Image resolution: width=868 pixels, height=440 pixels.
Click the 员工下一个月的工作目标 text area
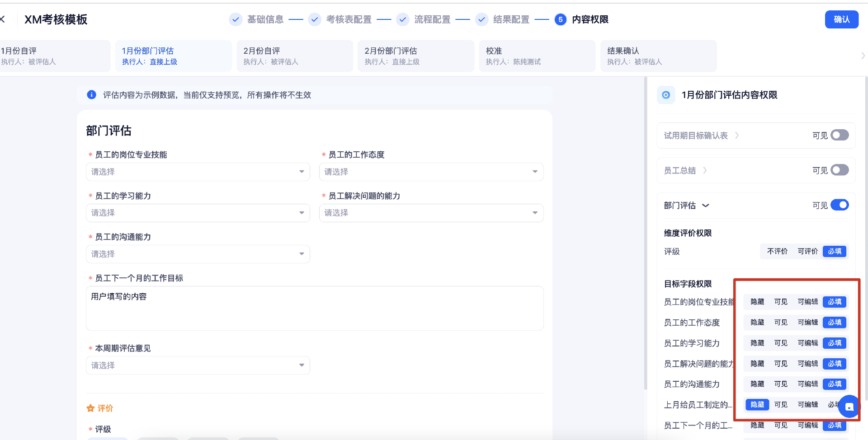[x=314, y=308]
